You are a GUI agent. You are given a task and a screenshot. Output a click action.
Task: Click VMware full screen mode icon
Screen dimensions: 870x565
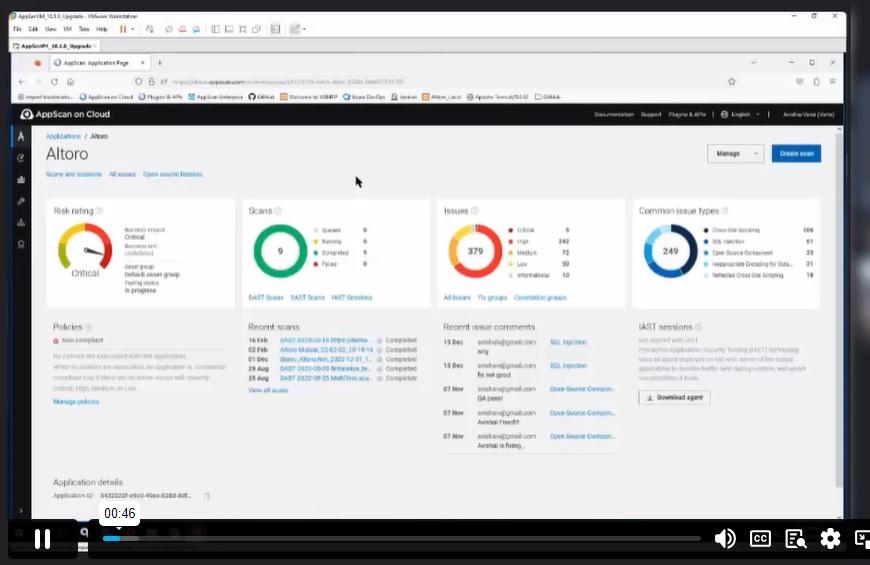(x=242, y=29)
